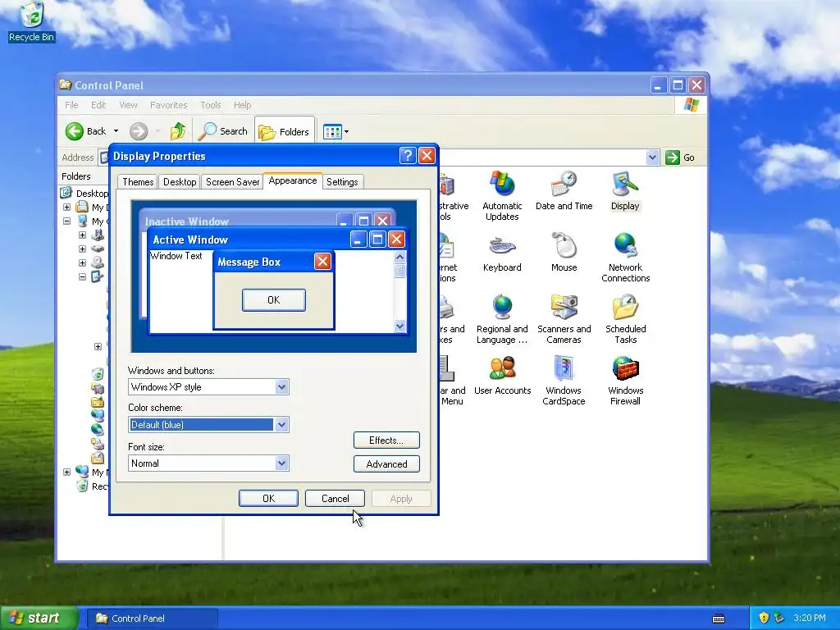Select the Display icon in Control Panel
The image size is (840, 630).
click(x=625, y=190)
